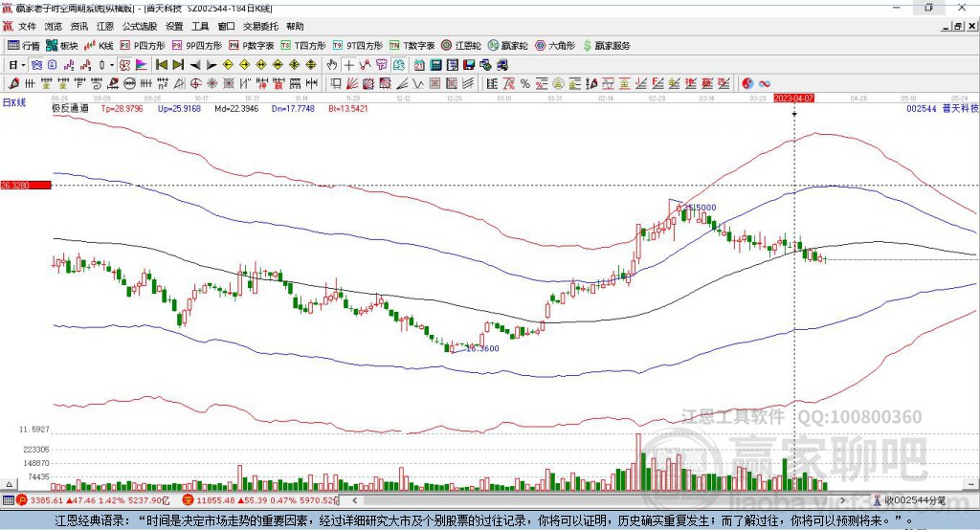
Task: Open the 窗口 menu
Action: pyautogui.click(x=226, y=26)
